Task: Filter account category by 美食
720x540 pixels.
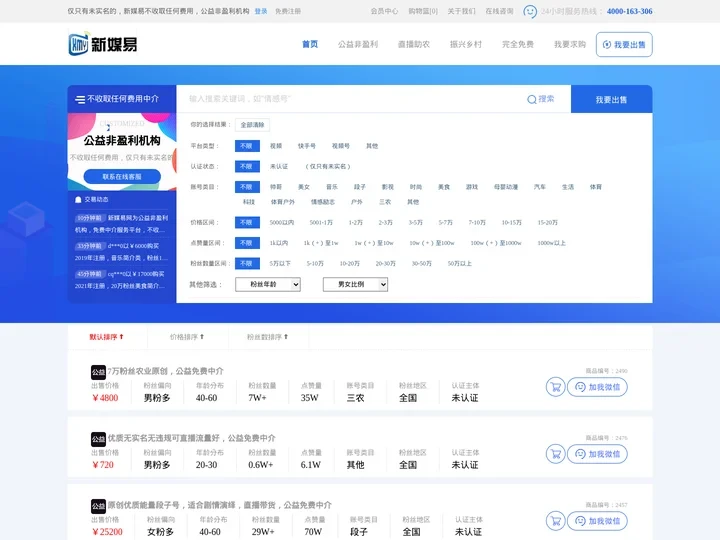Action: pyautogui.click(x=444, y=187)
